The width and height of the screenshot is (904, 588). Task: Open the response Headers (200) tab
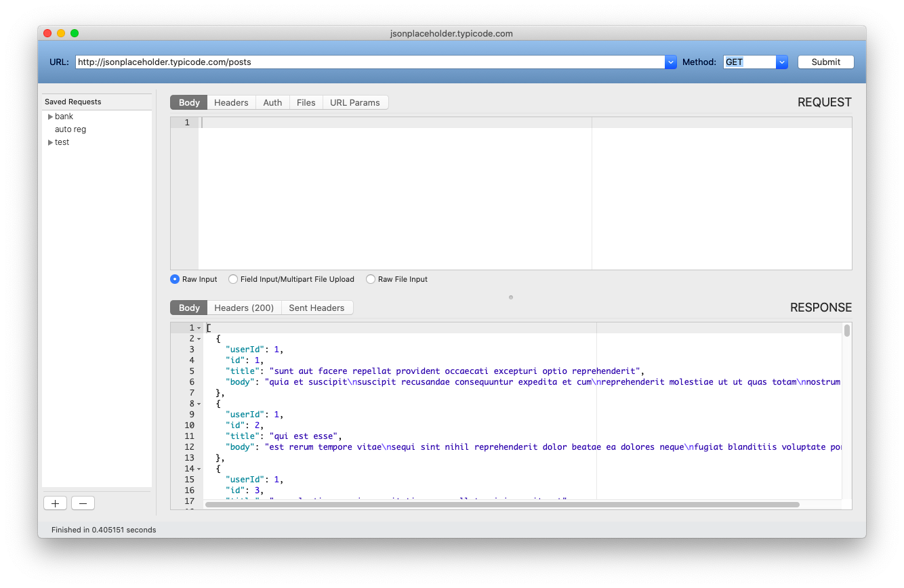pyautogui.click(x=244, y=308)
